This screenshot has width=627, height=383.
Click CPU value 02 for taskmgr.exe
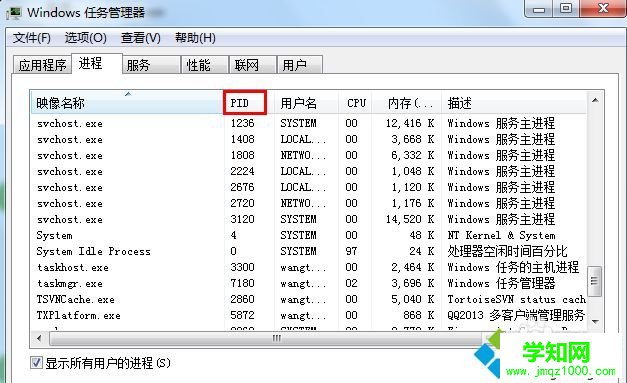click(351, 283)
